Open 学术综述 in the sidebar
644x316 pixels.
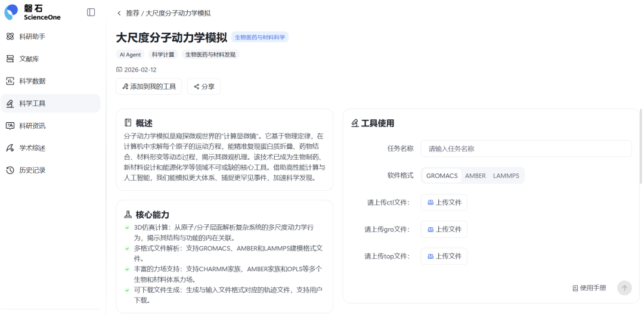[x=32, y=148]
